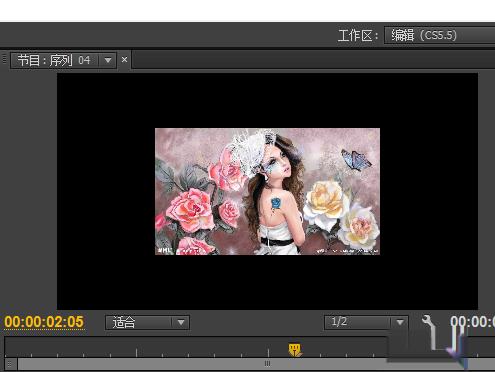Image resolution: width=495 pixels, height=372 pixels.
Task: Open the workspace dropdown showing 编辑 (CS5.5)
Action: click(439, 35)
